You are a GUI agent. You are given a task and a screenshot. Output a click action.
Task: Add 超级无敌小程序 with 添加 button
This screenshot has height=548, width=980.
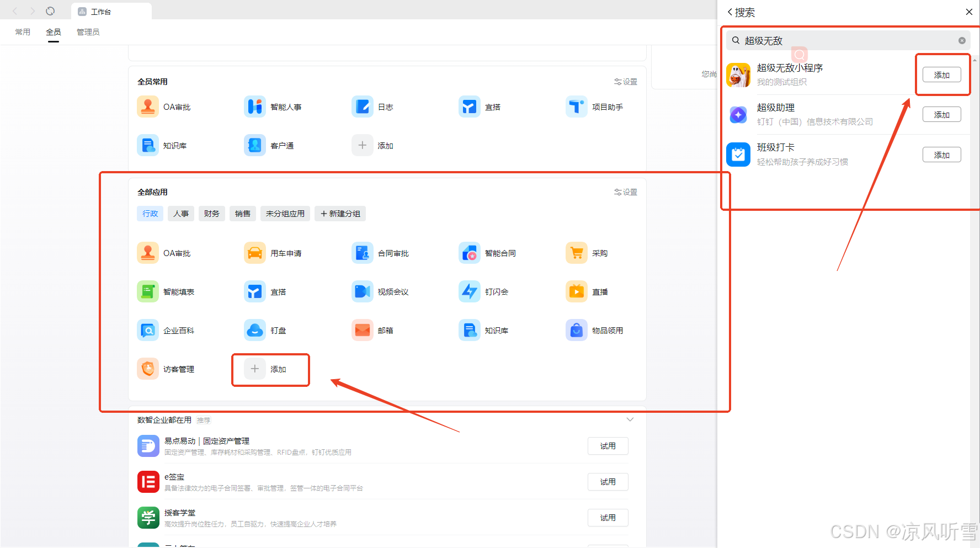pos(942,75)
